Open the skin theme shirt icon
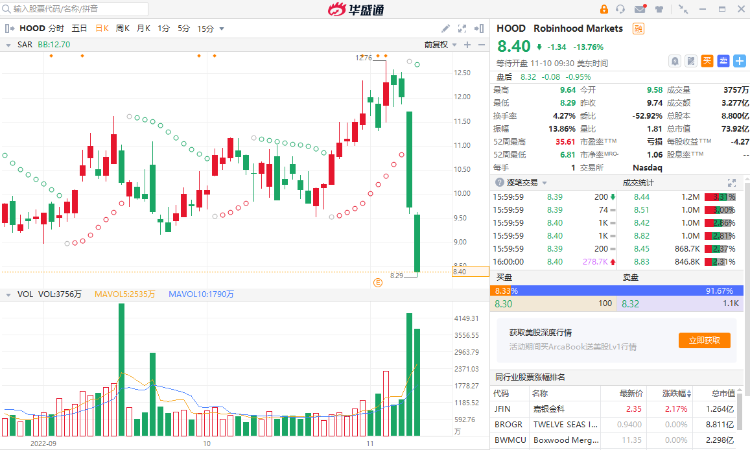Image resolution: width=750 pixels, height=450 pixels. pyautogui.click(x=659, y=9)
